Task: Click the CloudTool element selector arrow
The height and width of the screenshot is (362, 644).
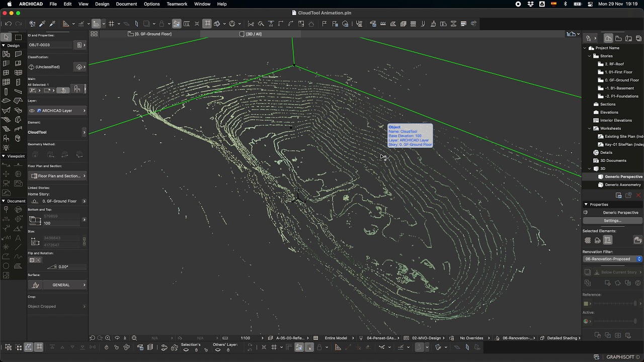Action: tap(84, 132)
